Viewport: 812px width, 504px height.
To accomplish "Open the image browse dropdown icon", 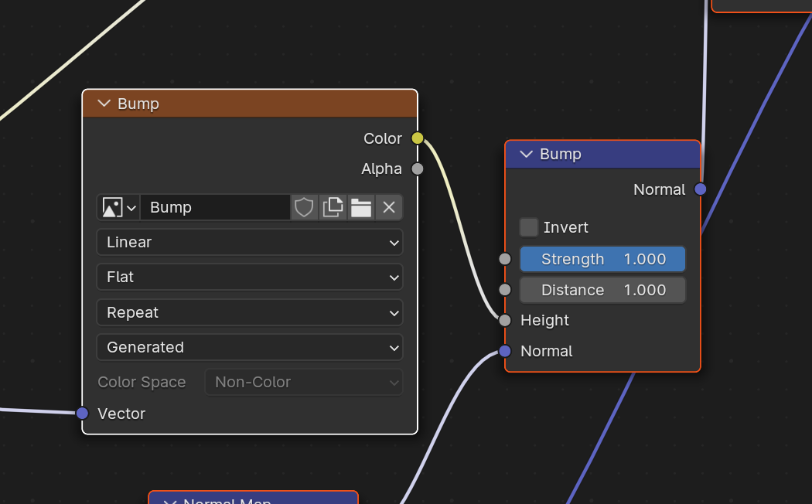I will coord(118,207).
